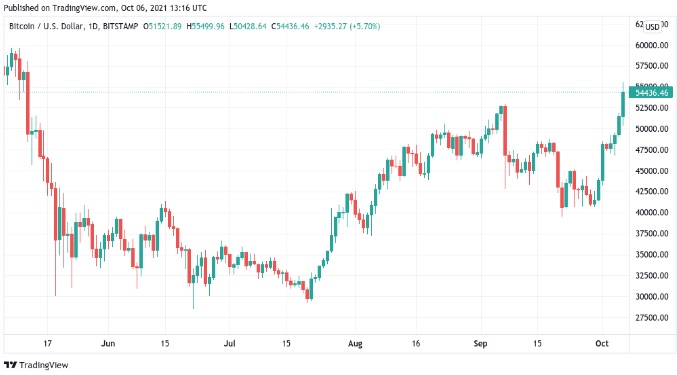Click the +2935.27 (+5.70%) change value
677x375 pixels.
click(347, 26)
